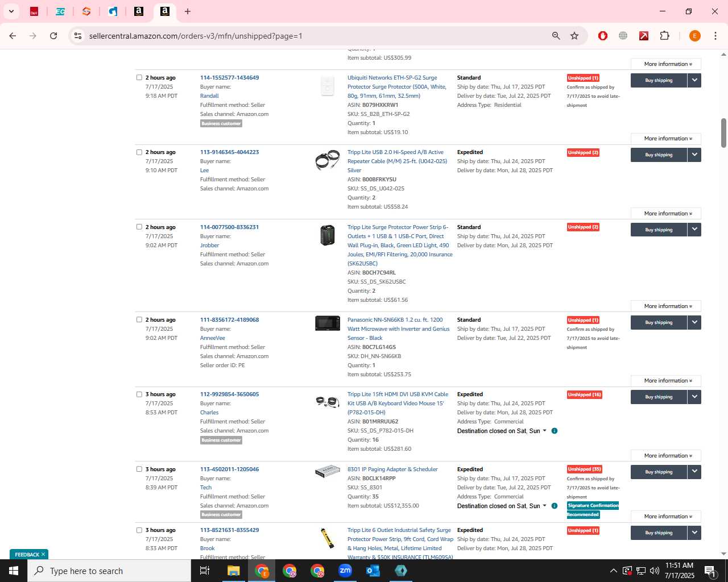Click Ubiquiti surge protector product thumbnail
Screen dimensions: 728x582
coord(328,86)
